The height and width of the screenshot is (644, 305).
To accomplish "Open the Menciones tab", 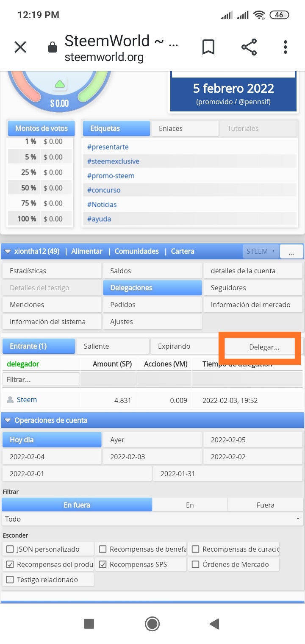I will (x=52, y=305).
